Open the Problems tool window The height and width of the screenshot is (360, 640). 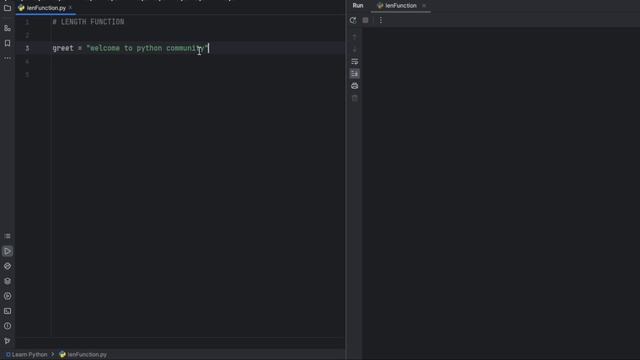coord(7,326)
